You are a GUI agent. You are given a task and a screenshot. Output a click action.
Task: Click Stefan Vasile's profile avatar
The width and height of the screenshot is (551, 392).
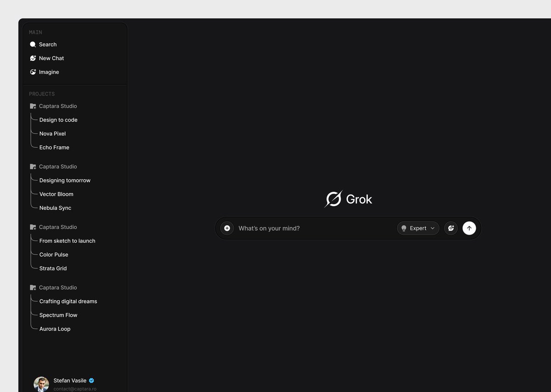click(x=41, y=384)
